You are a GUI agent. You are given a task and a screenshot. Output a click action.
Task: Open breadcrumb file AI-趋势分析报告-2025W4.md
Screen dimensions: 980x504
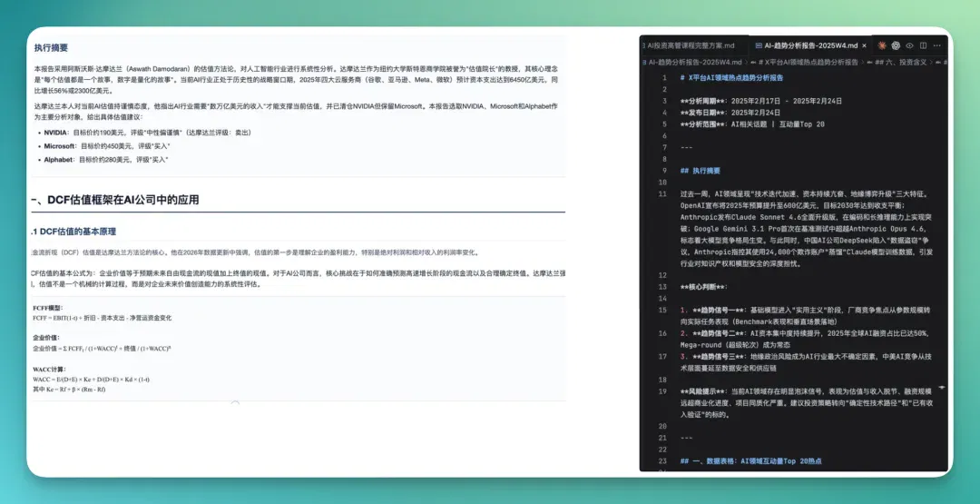(694, 62)
